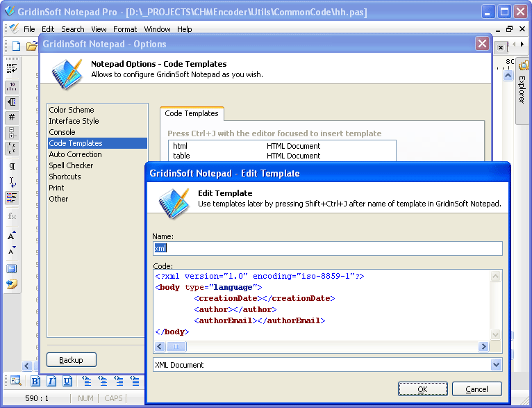Screen dimensions: 532x408
Task: Click code editor vertical scroll down arrow
Action: pyautogui.click(x=495, y=335)
